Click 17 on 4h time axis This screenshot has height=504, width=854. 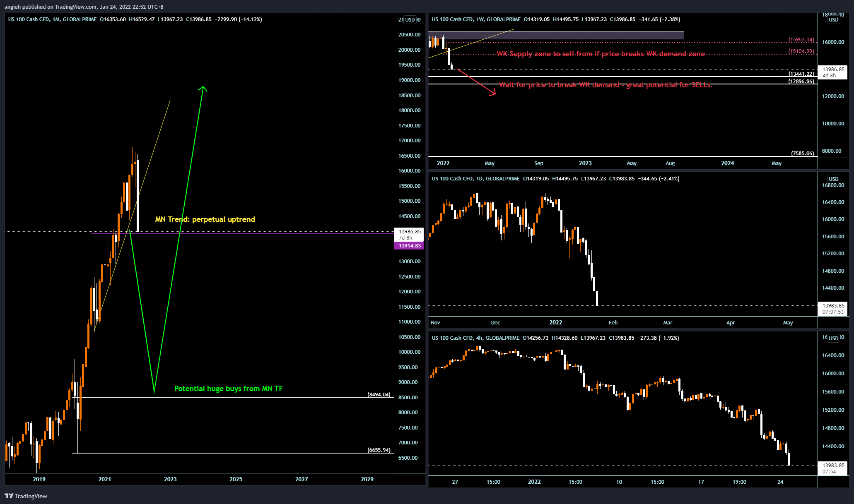pos(701,482)
